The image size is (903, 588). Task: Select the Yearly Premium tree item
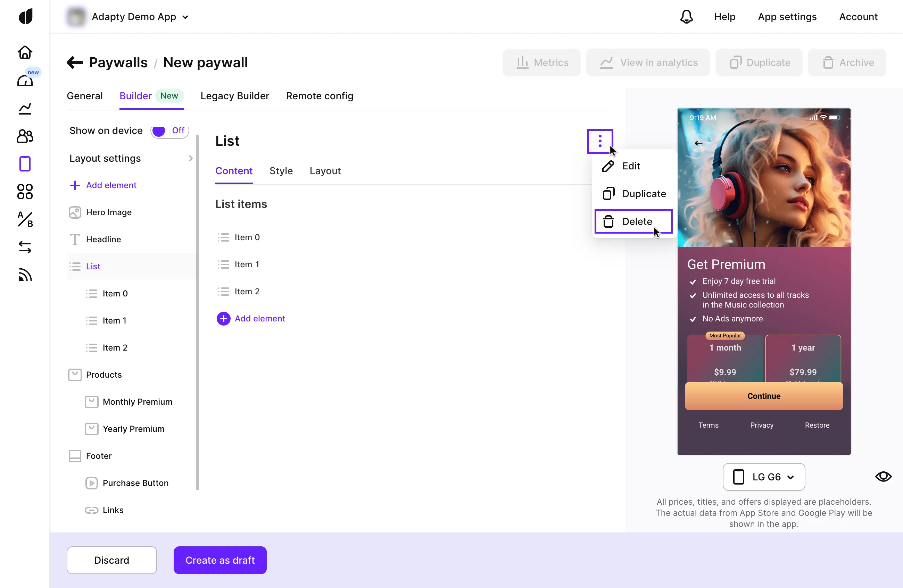(133, 429)
